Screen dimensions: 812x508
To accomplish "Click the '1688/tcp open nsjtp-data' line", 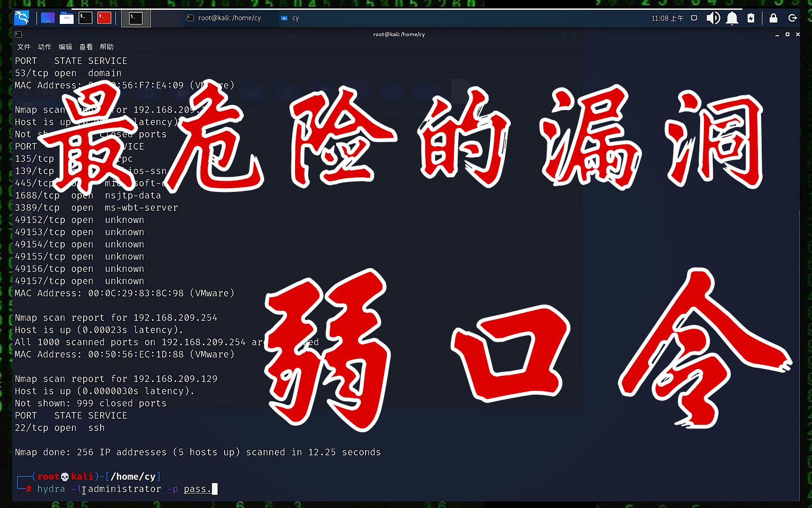I will tap(88, 195).
